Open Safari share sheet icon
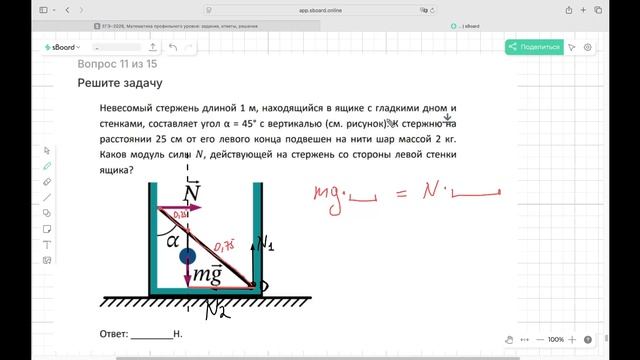The width and height of the screenshot is (640, 360). (x=569, y=10)
